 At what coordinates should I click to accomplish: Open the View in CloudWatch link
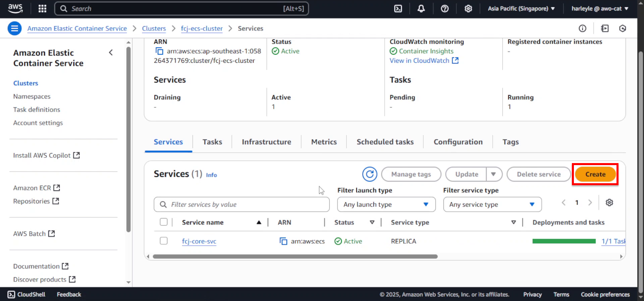pyautogui.click(x=419, y=61)
